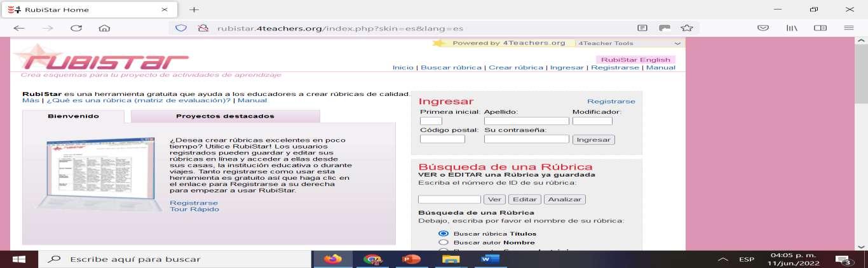Image resolution: width=868 pixels, height=268 pixels.
Task: Open Registrarse link in the Ingresar box
Action: 611,102
